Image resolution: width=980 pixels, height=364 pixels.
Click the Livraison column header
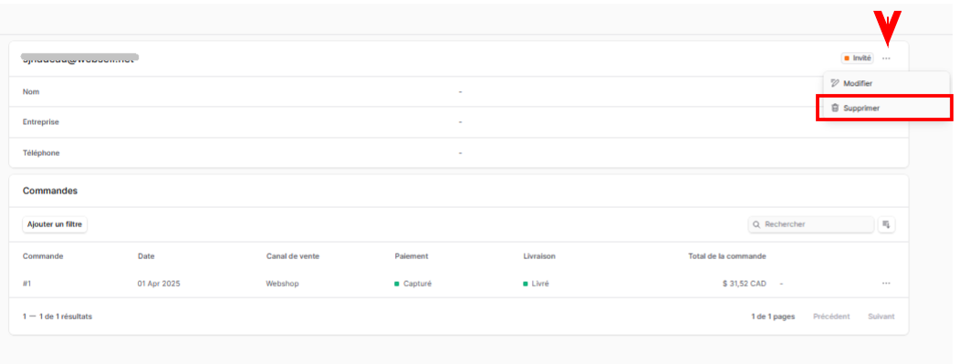[539, 256]
